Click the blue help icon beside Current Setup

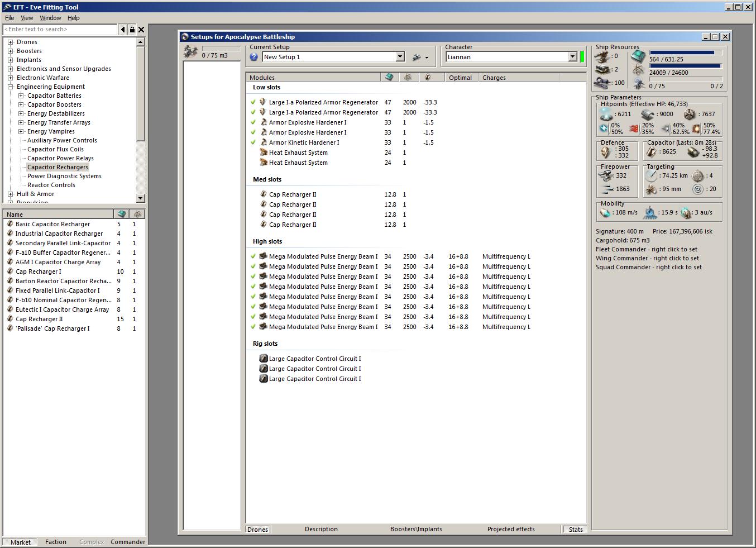[x=254, y=57]
